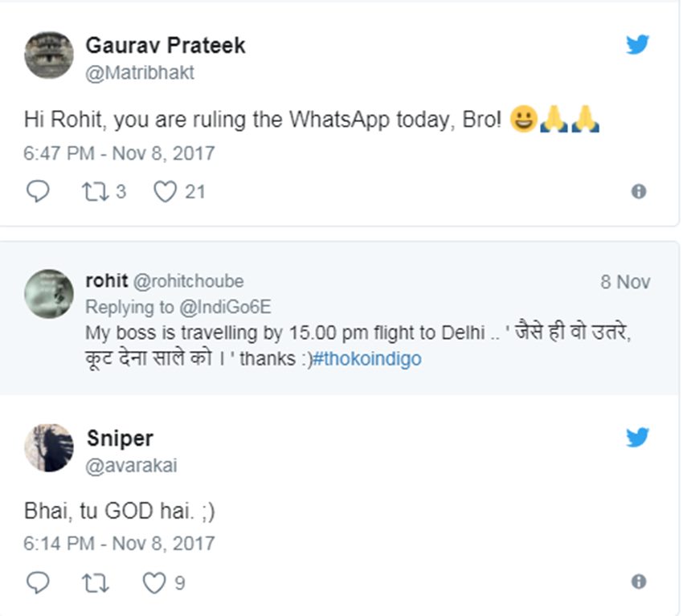Reply to Gaurav Prateek's tweet
Screen dimensions: 683x616
[37, 192]
